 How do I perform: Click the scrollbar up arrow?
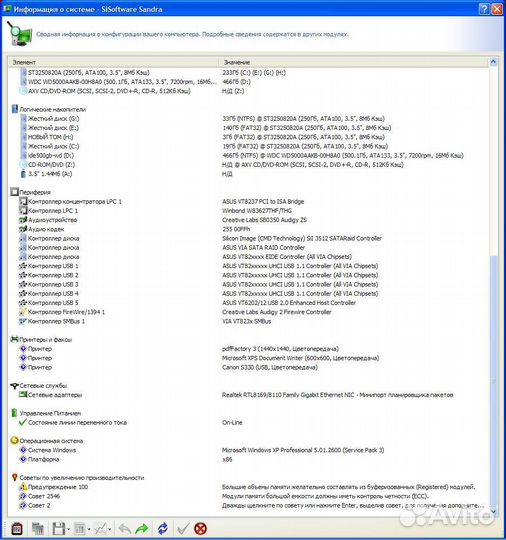[x=493, y=62]
